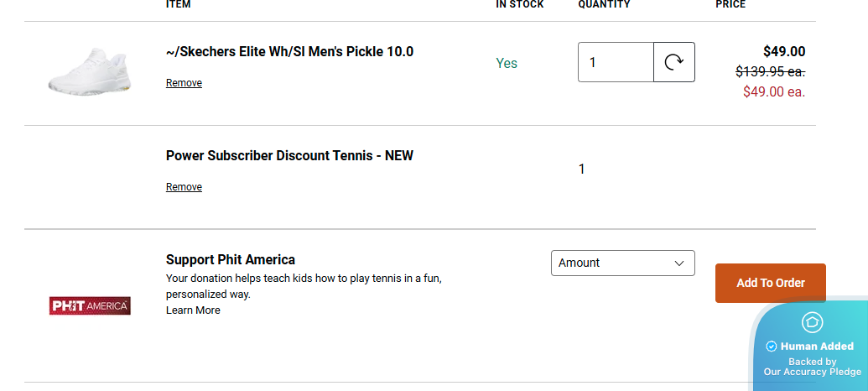The height and width of the screenshot is (391, 868).
Task: Click the hexagon icon on Human Added badge
Action: click(812, 322)
